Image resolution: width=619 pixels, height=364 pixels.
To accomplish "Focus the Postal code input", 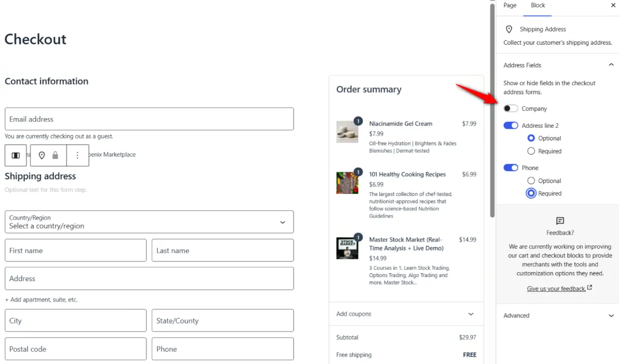I will 76,349.
